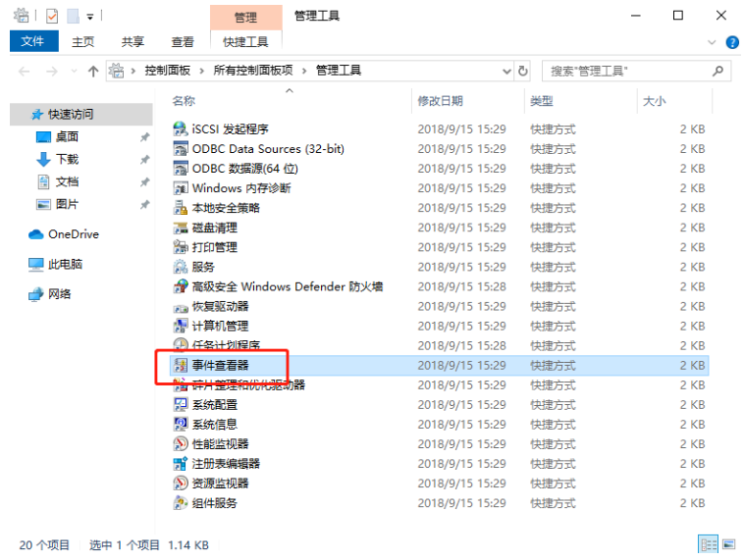Open the 文件 menu
Image resolution: width=744 pixels, height=560 pixels.
pos(32,41)
